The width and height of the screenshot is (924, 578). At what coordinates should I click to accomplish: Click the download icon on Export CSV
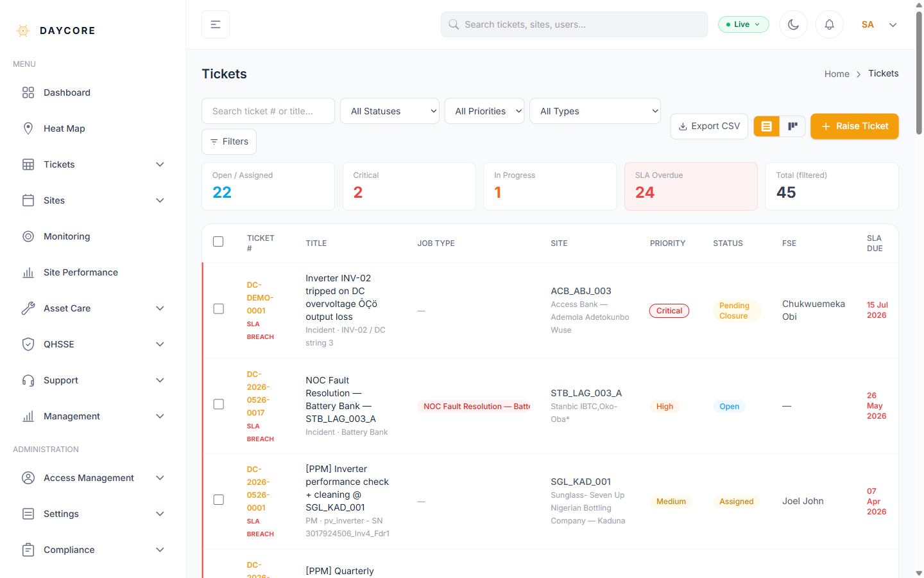[683, 127]
